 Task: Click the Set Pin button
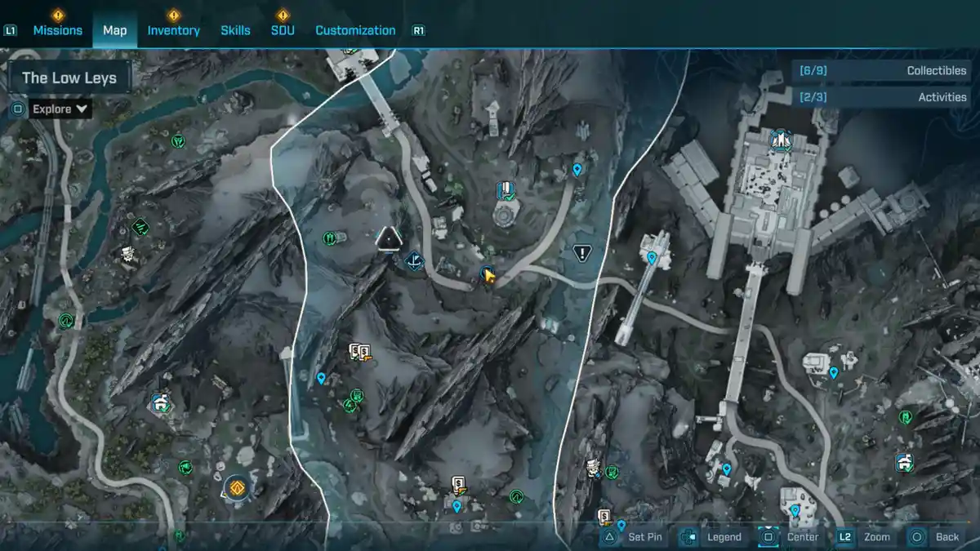635,536
